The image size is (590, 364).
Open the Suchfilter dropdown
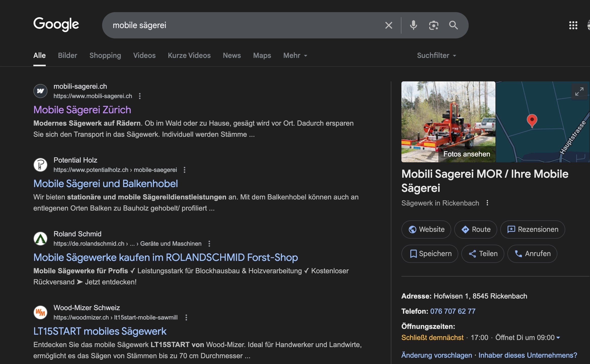click(x=437, y=55)
